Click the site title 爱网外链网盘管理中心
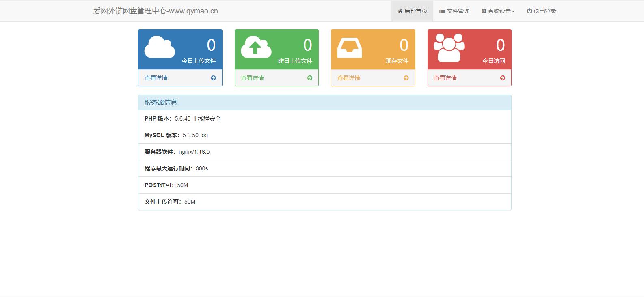Image resolution: width=644 pixels, height=297 pixels. point(156,11)
